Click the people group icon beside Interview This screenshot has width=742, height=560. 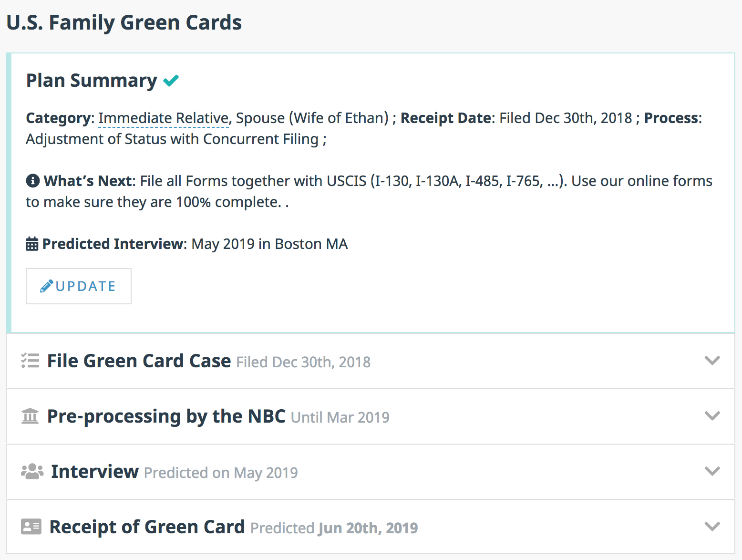pos(32,471)
